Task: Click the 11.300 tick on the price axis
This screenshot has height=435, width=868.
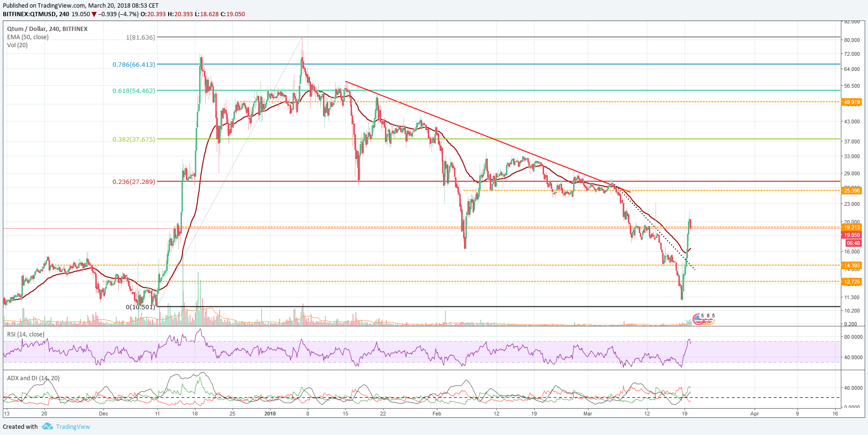Action: point(852,298)
